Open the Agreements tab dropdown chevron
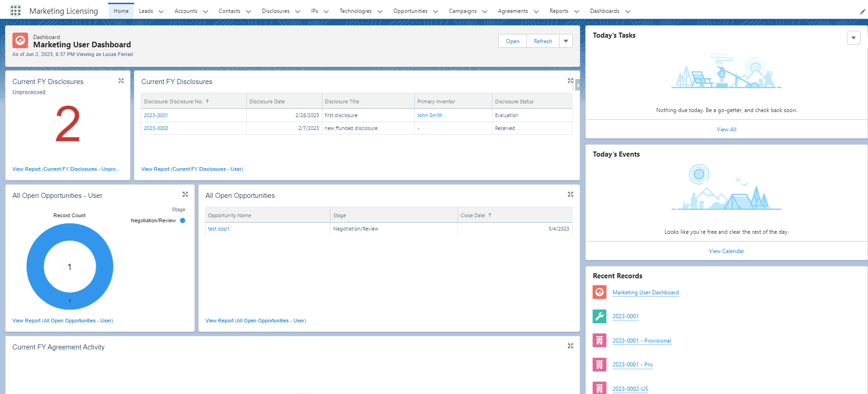 click(537, 11)
